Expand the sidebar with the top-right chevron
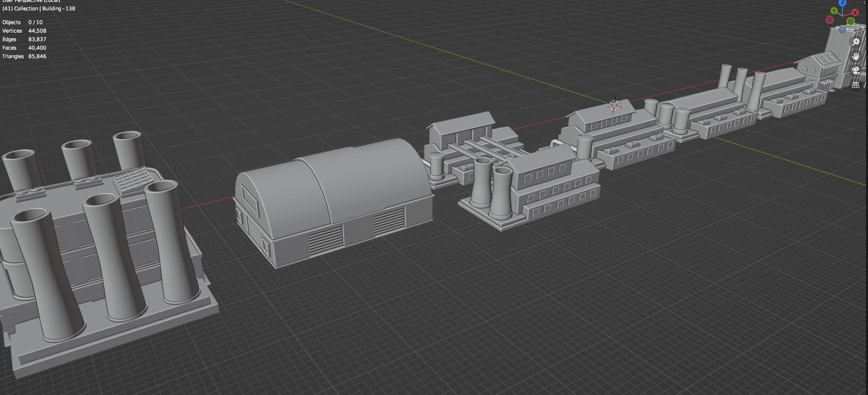 [864, 3]
